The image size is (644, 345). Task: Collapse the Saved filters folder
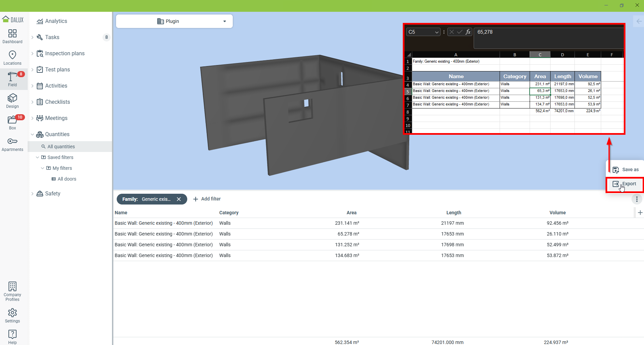37,157
